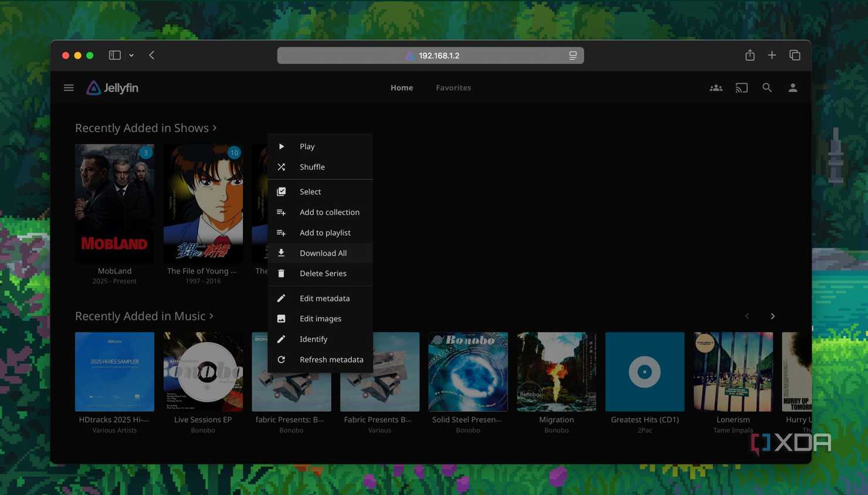This screenshot has width=868, height=495.
Task: Click Greatest Hits (CD1) title text
Action: tap(645, 420)
